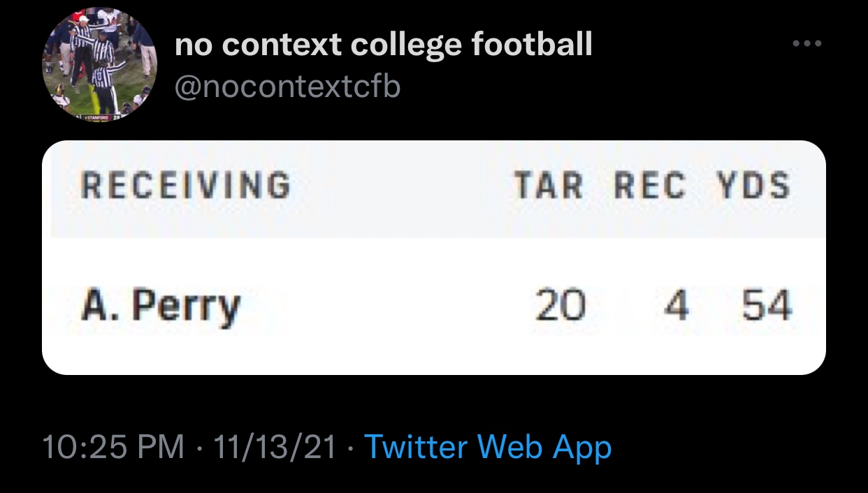Select the word football in the display name
This screenshot has width=868, height=493.
tap(532, 45)
